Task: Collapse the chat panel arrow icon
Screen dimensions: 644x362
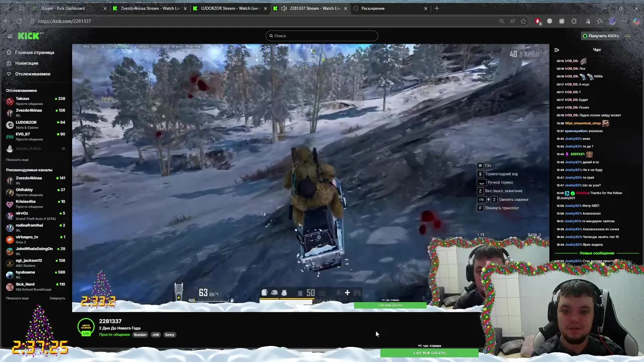Action: (556, 50)
